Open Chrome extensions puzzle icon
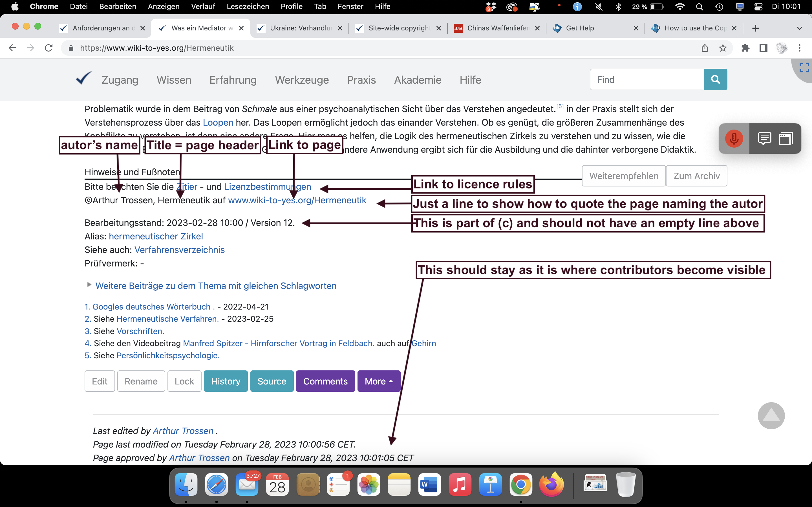Viewport: 812px width, 507px height. point(745,48)
